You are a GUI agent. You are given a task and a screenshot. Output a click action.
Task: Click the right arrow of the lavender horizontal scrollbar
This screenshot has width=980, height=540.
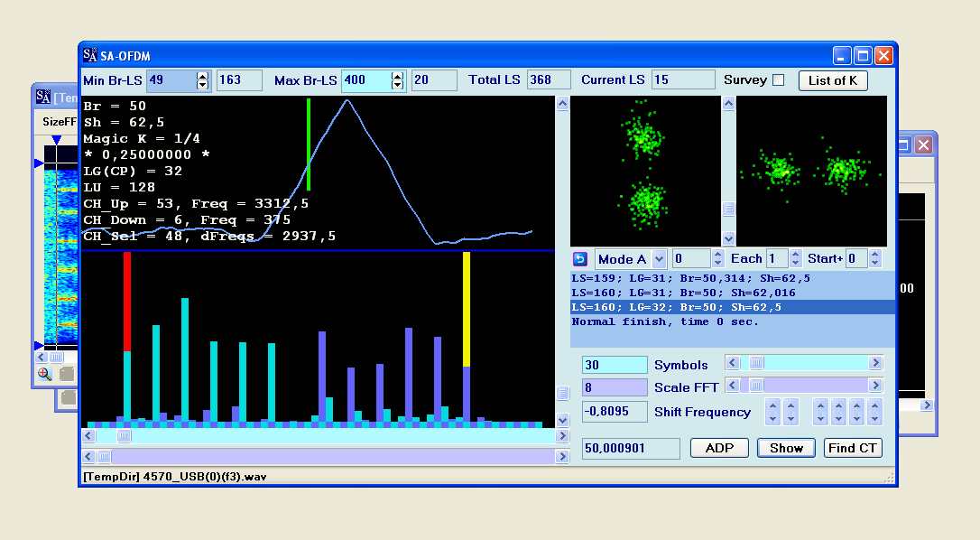click(x=562, y=457)
